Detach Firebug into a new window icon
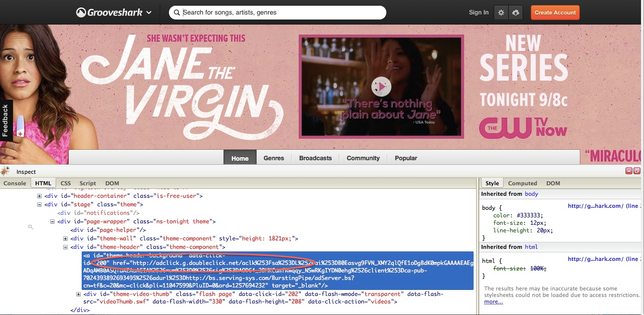This screenshot has width=644, height=315. 636,171
